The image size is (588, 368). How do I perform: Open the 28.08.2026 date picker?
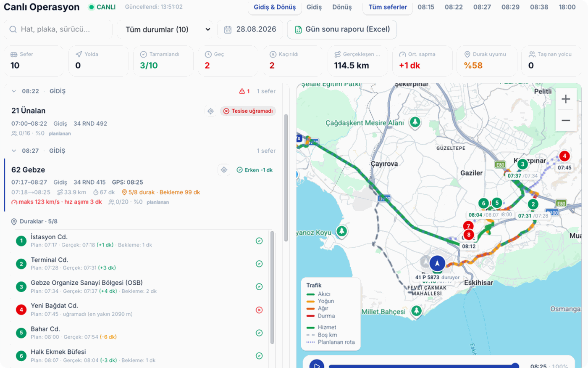pyautogui.click(x=250, y=29)
